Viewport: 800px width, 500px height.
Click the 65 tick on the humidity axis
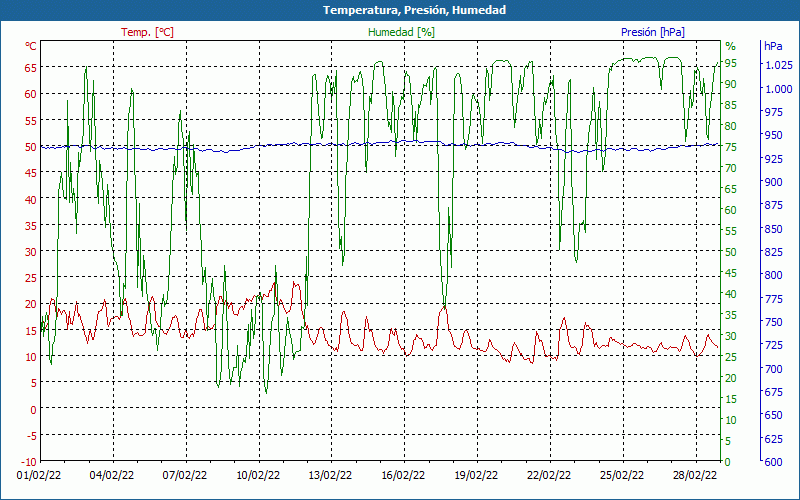731,189
